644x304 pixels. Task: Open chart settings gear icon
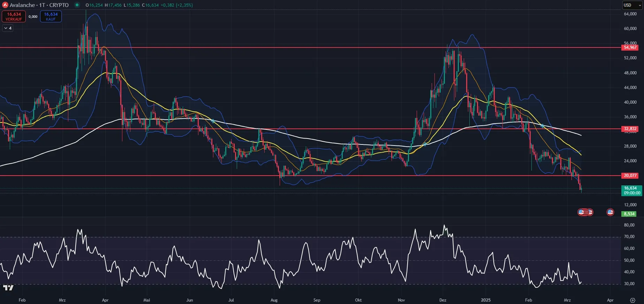tap(632, 300)
